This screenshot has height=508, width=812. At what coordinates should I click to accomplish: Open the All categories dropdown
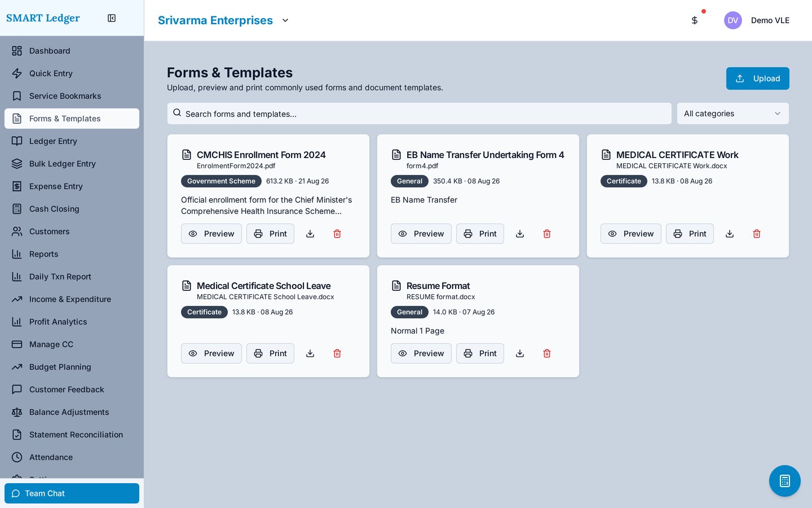tap(733, 113)
